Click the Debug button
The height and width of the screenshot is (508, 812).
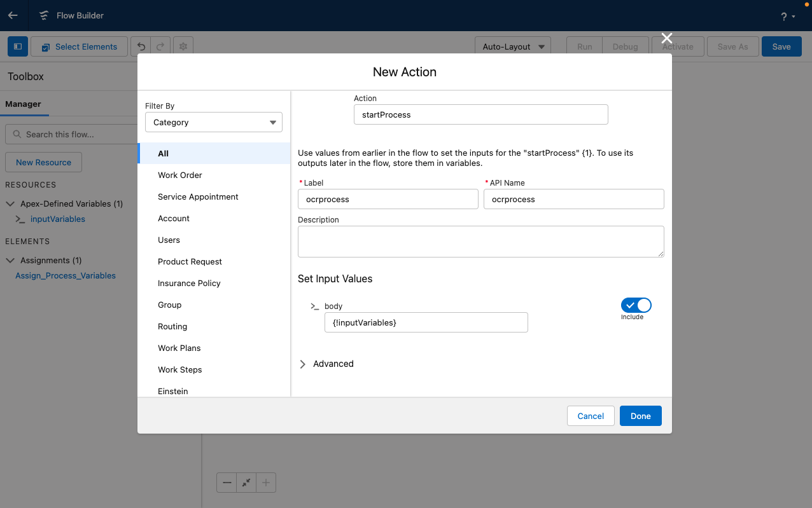(625, 46)
